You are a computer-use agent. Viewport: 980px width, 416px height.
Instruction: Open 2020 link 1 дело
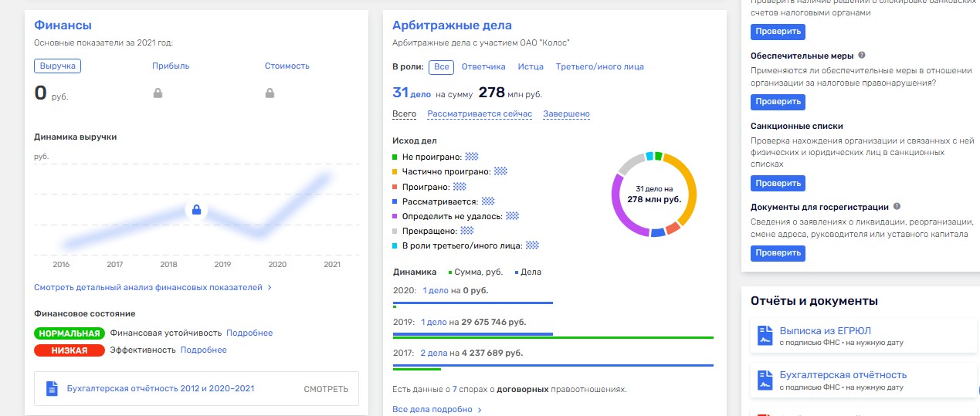[436, 291]
